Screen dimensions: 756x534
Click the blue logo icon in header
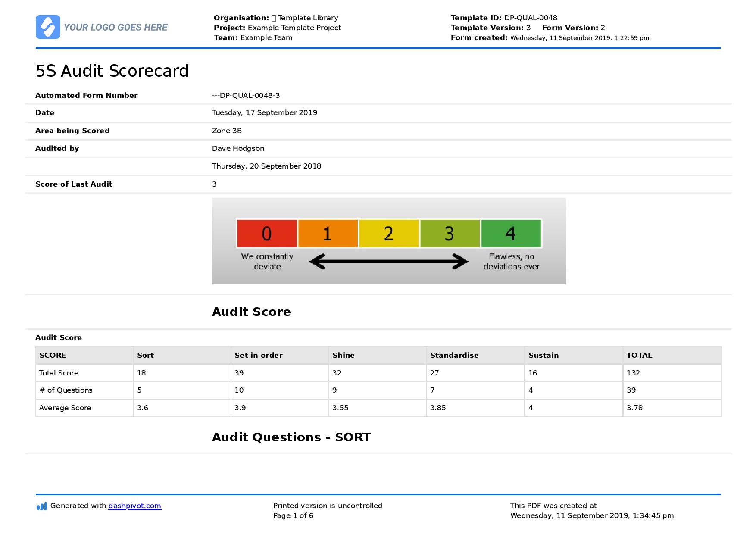pos(48,27)
